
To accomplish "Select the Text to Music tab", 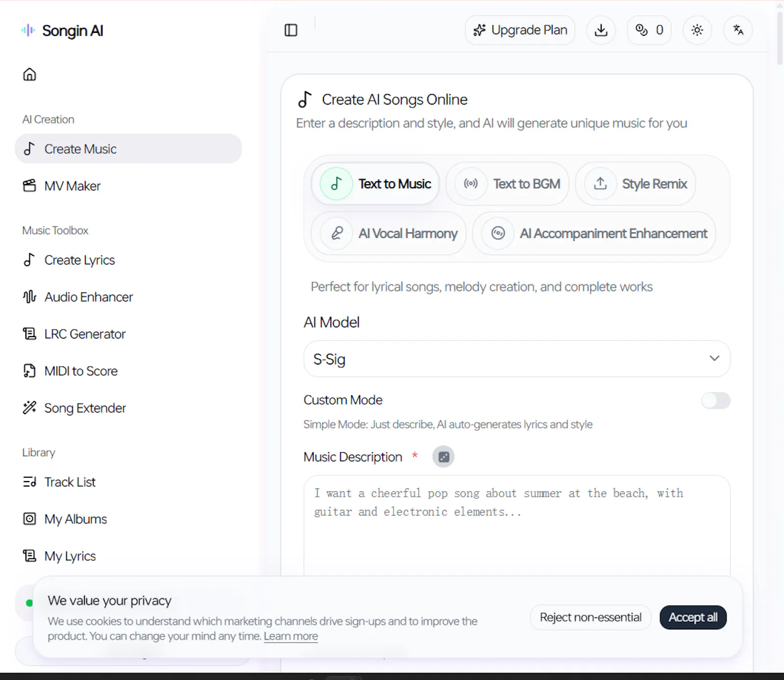I will (x=375, y=184).
